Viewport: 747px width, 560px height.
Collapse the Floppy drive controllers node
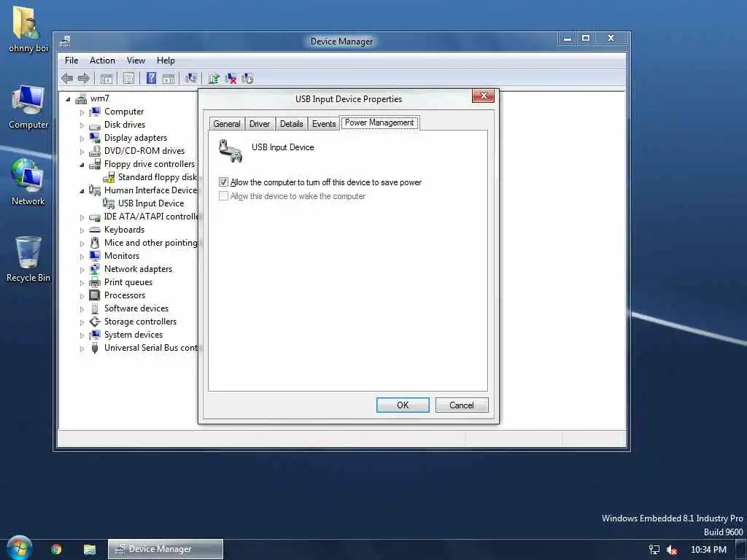[82, 165]
